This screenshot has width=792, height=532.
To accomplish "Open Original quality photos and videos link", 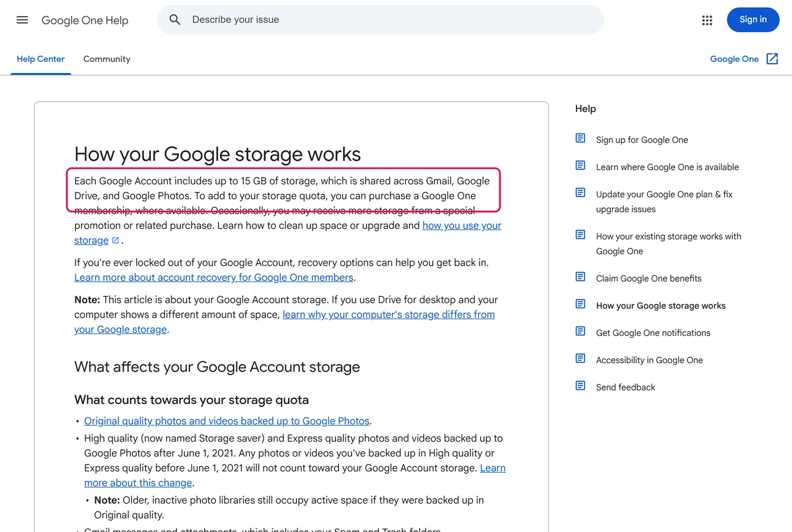I will 227,421.
